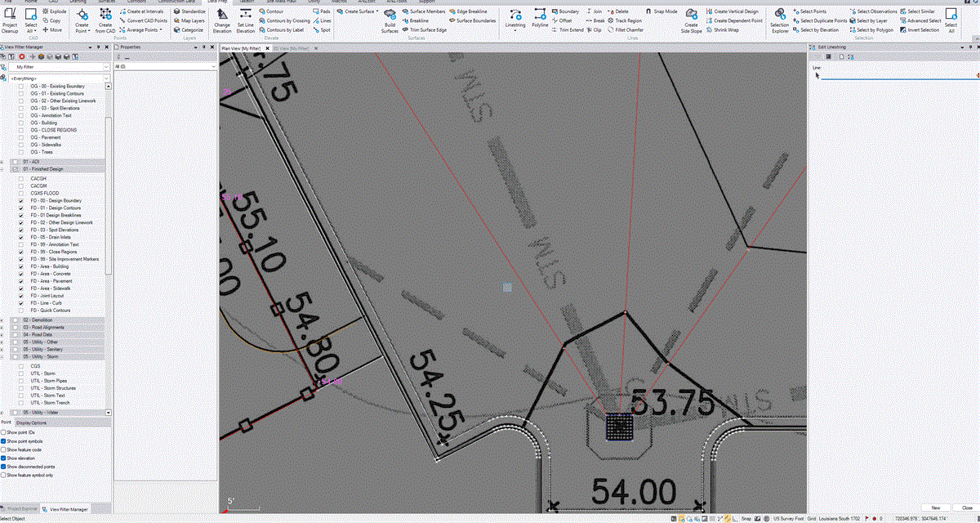
Task: Toggle the Show point IDs checkbox
Action: point(4,433)
